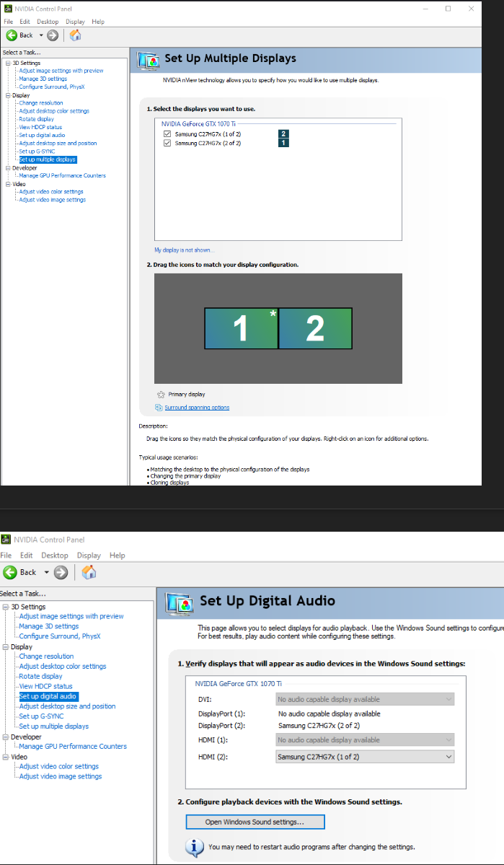The height and width of the screenshot is (865, 504).
Task: Open Display menu in Multiple Displays window
Action: click(x=76, y=22)
